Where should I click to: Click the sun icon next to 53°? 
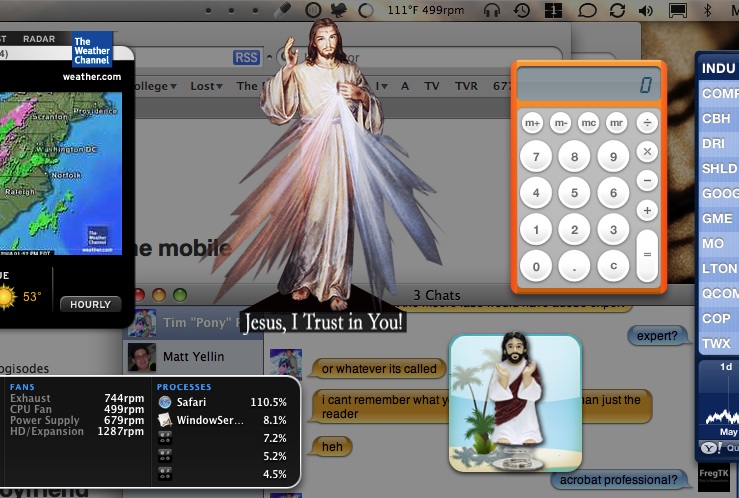click(7, 297)
